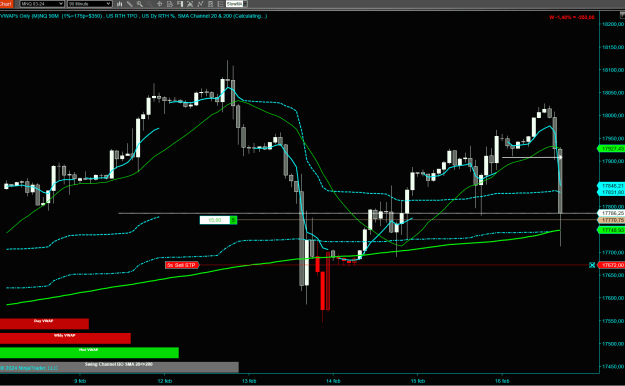Click the indicator label text VWAPs Only

(x=16, y=16)
